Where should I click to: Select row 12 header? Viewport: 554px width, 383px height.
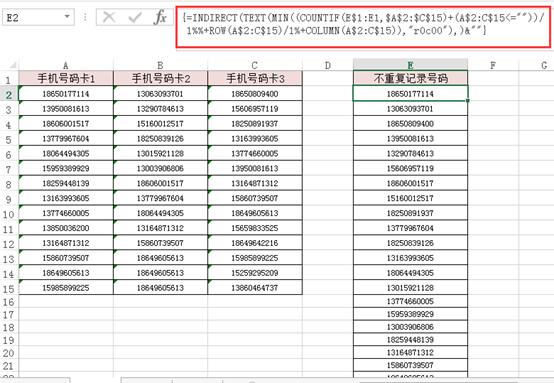(x=8, y=244)
